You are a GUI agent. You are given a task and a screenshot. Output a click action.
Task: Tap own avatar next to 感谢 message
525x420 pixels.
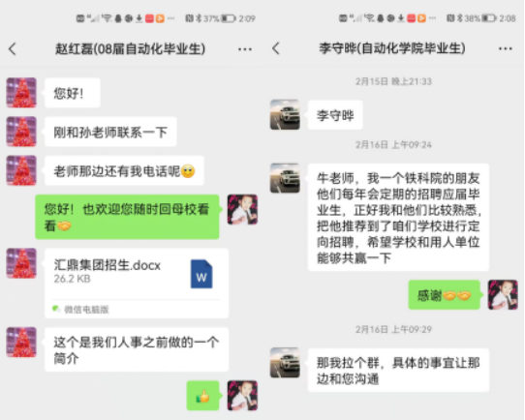point(503,295)
